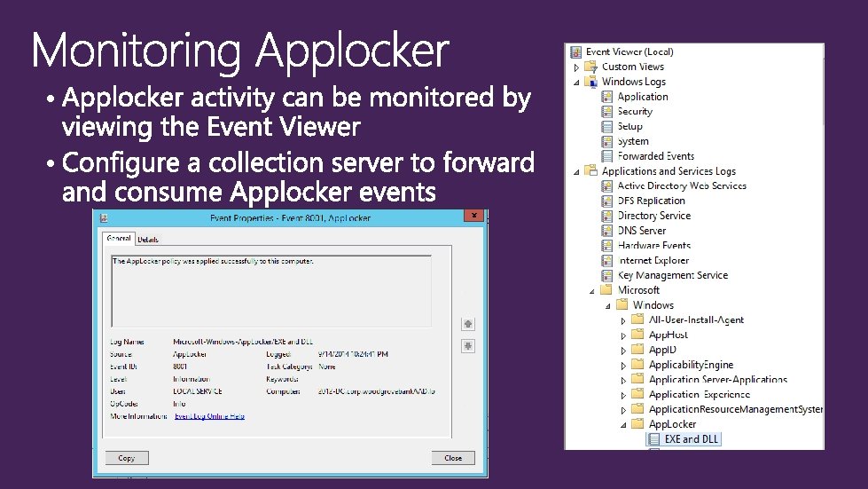Click the Internet Explorer log icon
This screenshot has width=868, height=489.
(607, 261)
